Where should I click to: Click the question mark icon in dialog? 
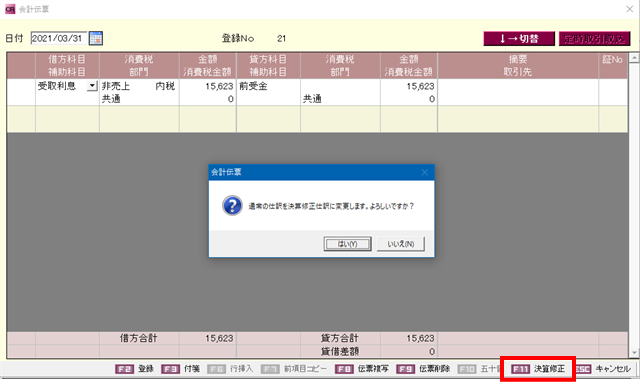click(x=232, y=205)
